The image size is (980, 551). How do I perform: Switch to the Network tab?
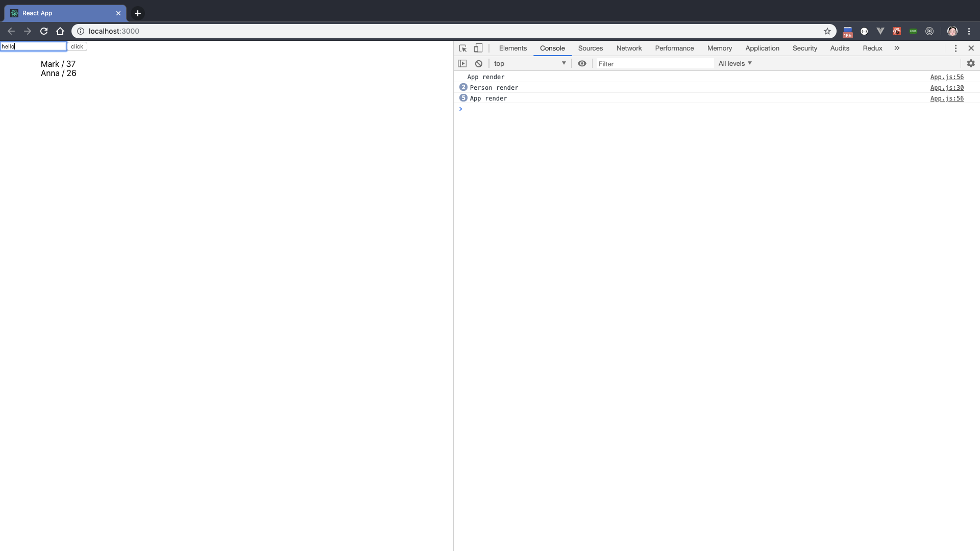tap(629, 48)
